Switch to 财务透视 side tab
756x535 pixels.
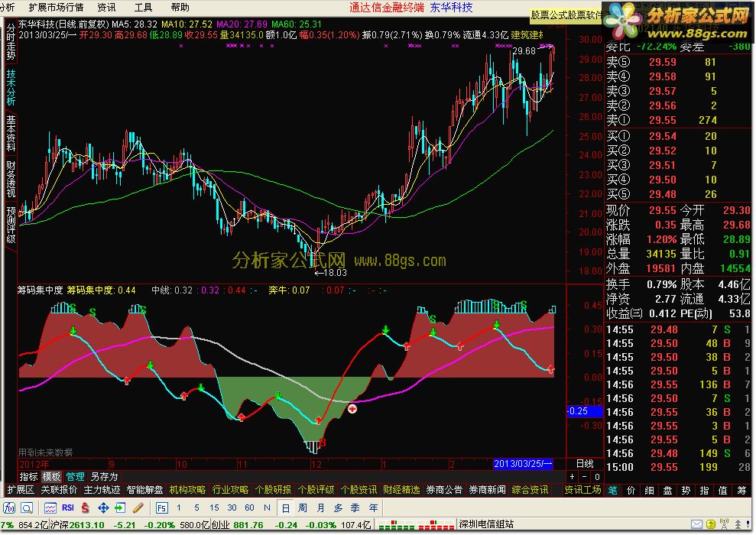(11, 180)
